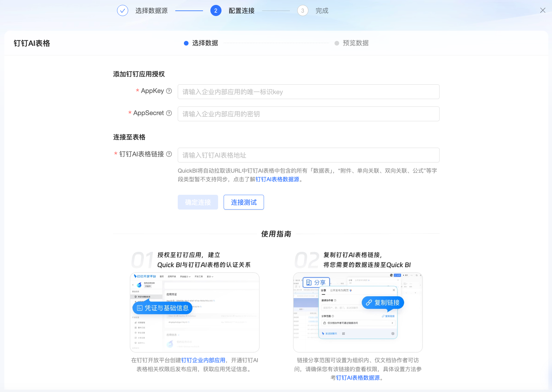Select the 配置连接 step label
552x392 pixels.
(x=242, y=11)
